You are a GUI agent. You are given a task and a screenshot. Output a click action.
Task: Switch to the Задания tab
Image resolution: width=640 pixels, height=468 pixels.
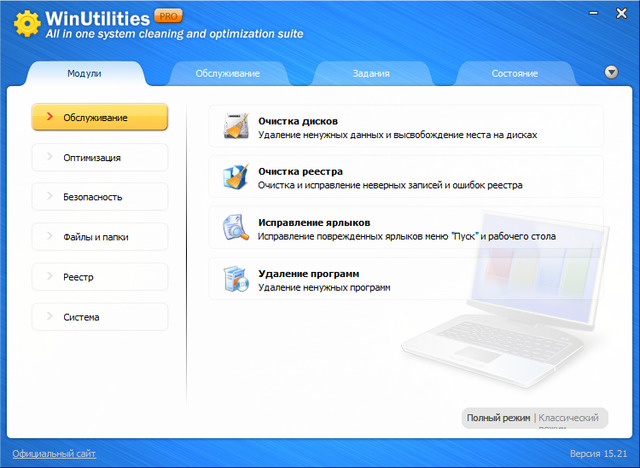coord(371,74)
